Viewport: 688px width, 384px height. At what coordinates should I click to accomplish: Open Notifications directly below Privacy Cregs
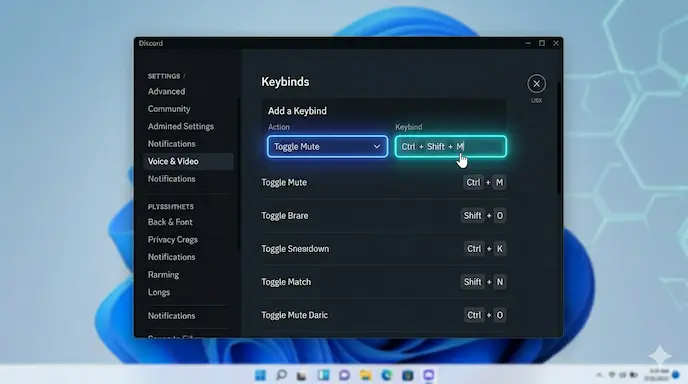click(171, 257)
